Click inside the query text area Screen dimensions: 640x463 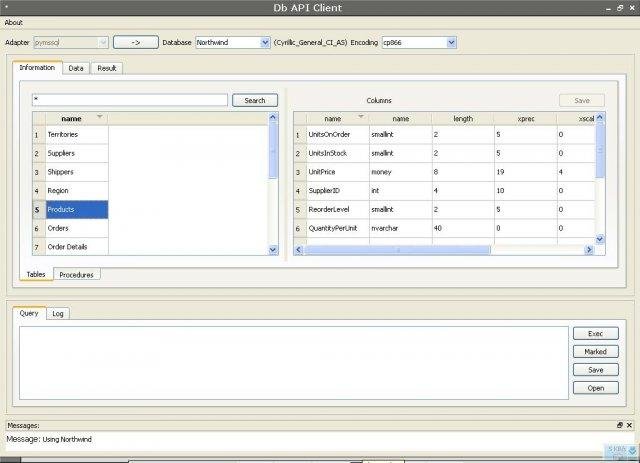click(294, 363)
